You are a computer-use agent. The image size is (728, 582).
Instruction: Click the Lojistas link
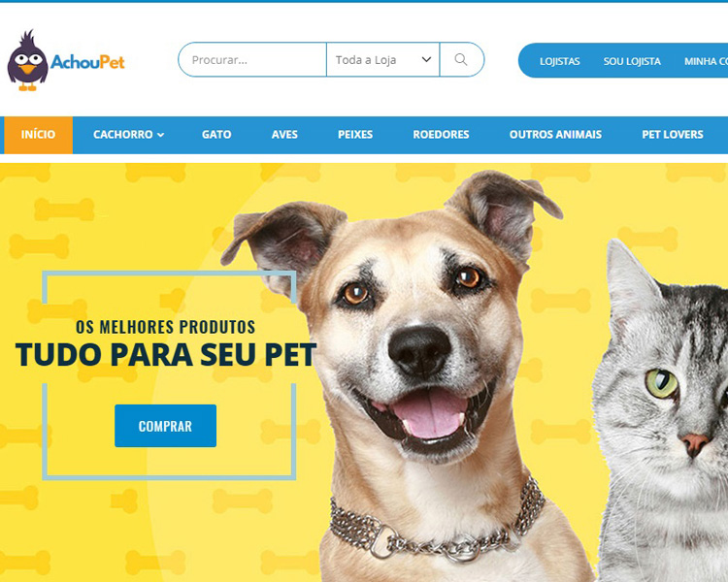[x=559, y=61]
